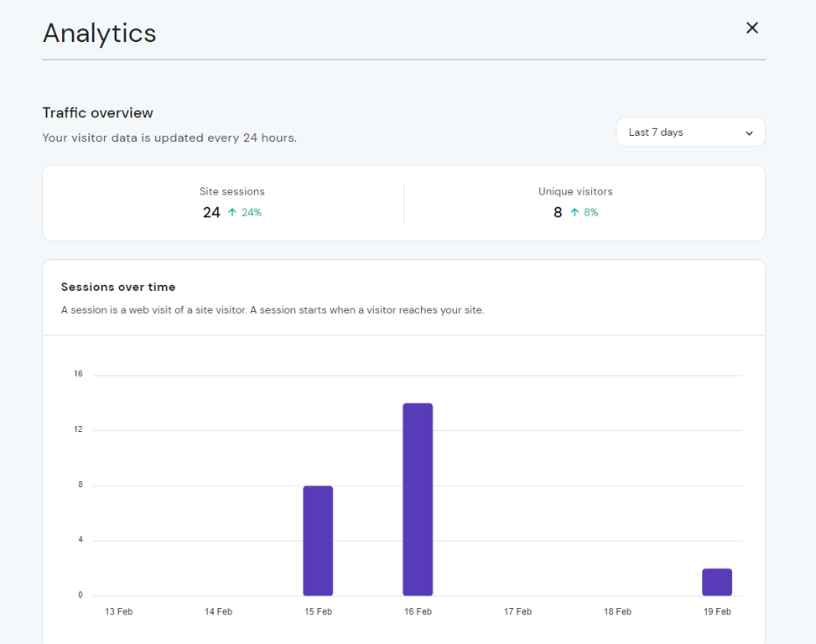Click the 13 Feb axis label
The height and width of the screenshot is (644, 816).
[118, 611]
